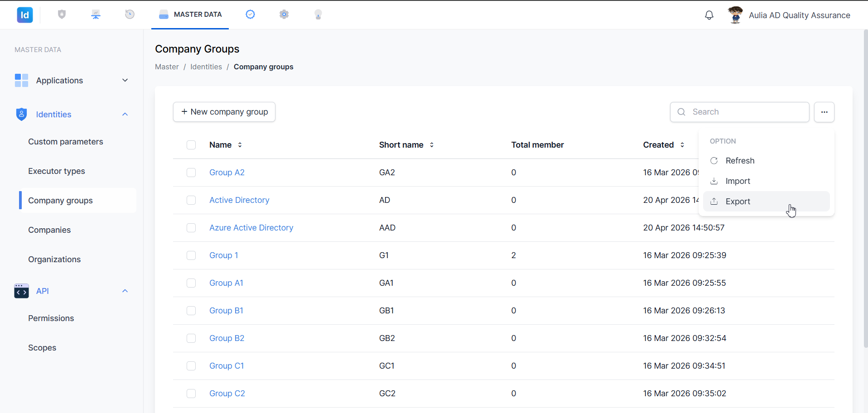The image size is (868, 413).
Task: Sort by Created column arrows
Action: click(x=682, y=145)
